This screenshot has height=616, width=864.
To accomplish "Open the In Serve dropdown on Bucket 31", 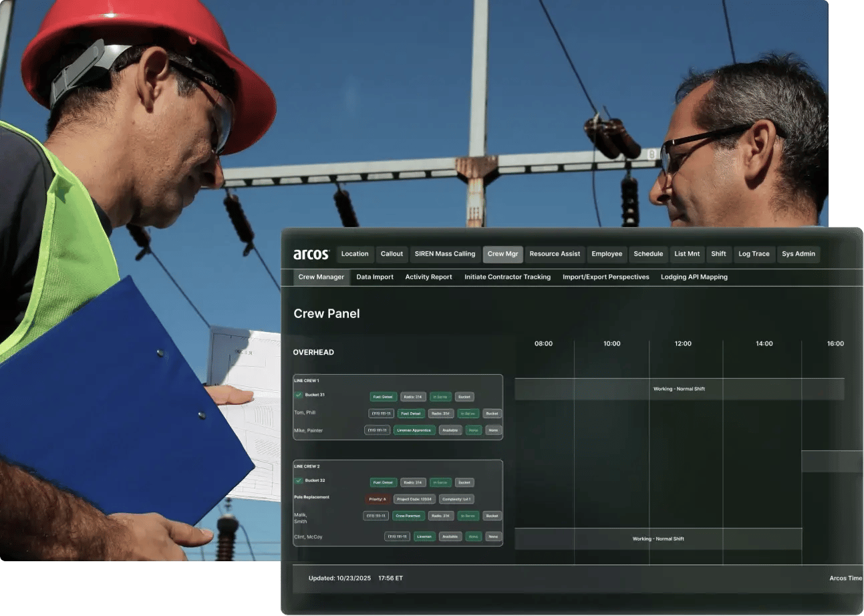I will [440, 397].
